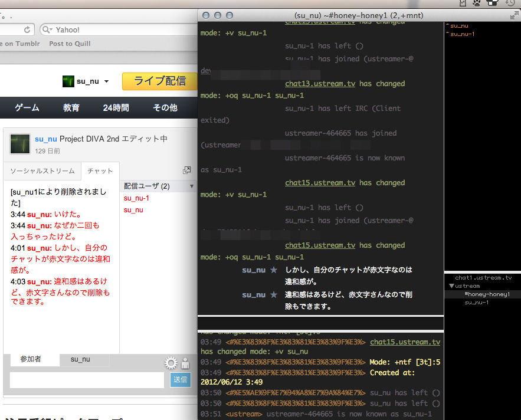
Task: Focus the Yahoo! search field
Action: coord(119,30)
